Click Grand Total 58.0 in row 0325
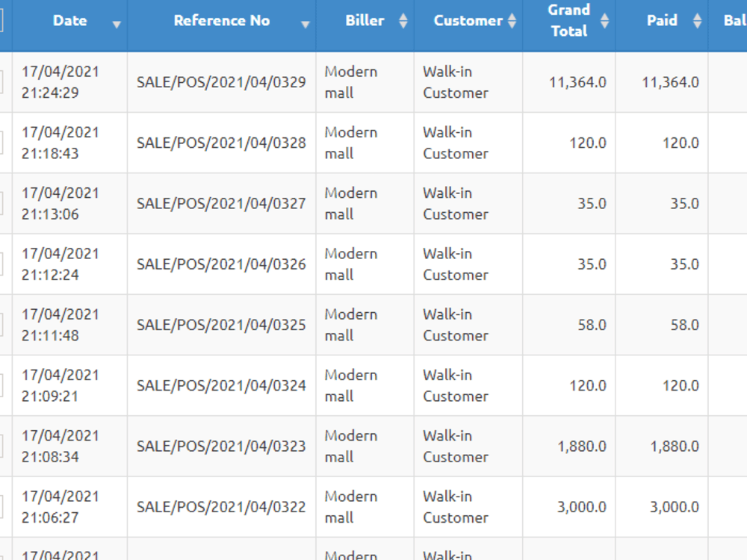The width and height of the screenshot is (747, 560). point(592,326)
